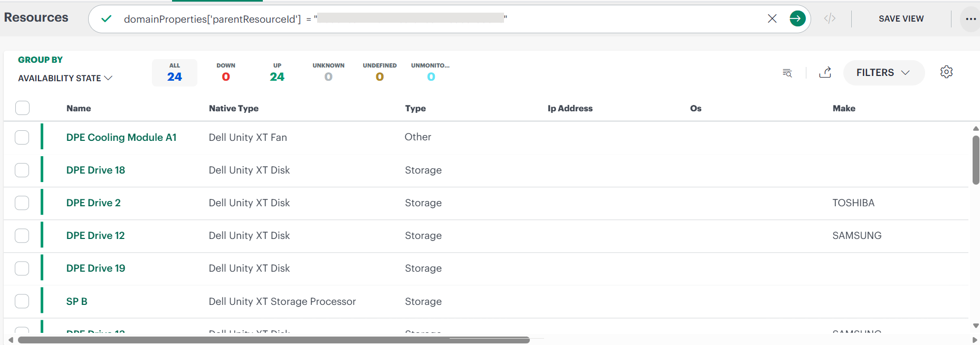Open DPE Drive 19 resource link
980x345 pixels.
pyautogui.click(x=96, y=268)
